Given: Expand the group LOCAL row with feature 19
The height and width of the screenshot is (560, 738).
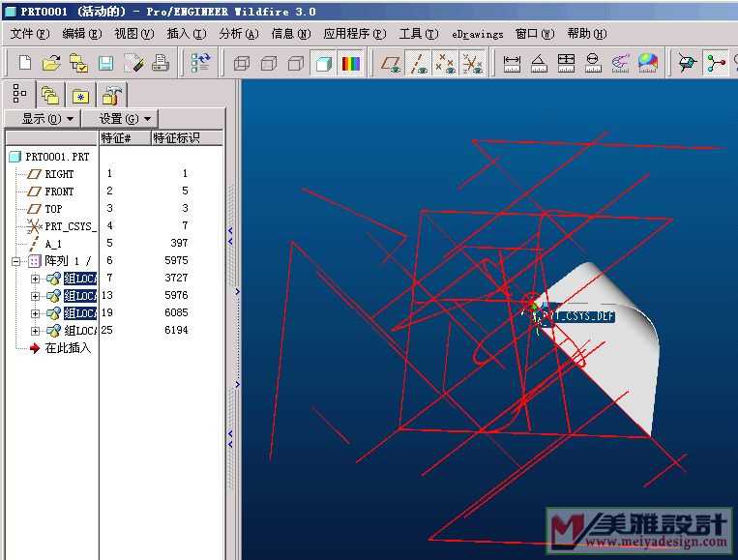Looking at the screenshot, I should [35, 313].
